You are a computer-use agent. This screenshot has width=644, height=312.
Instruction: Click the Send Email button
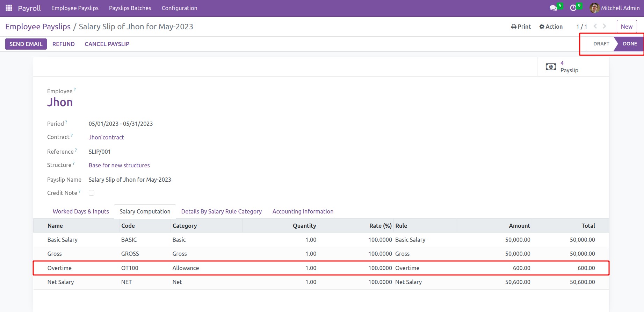(26, 44)
